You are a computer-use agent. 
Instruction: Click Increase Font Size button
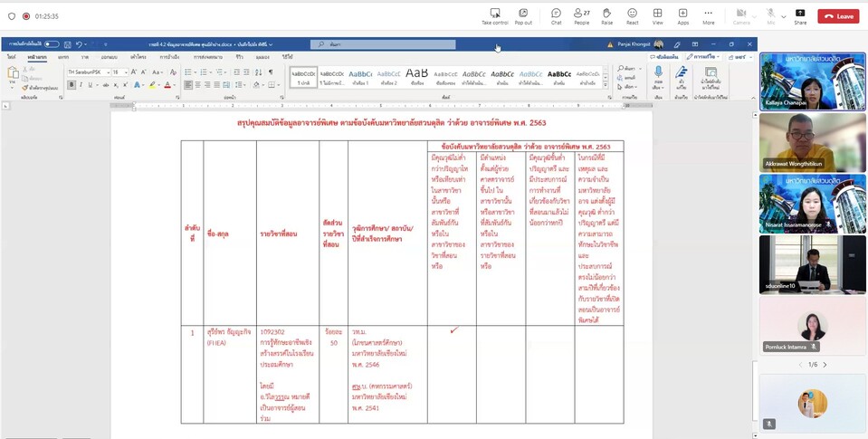(134, 72)
